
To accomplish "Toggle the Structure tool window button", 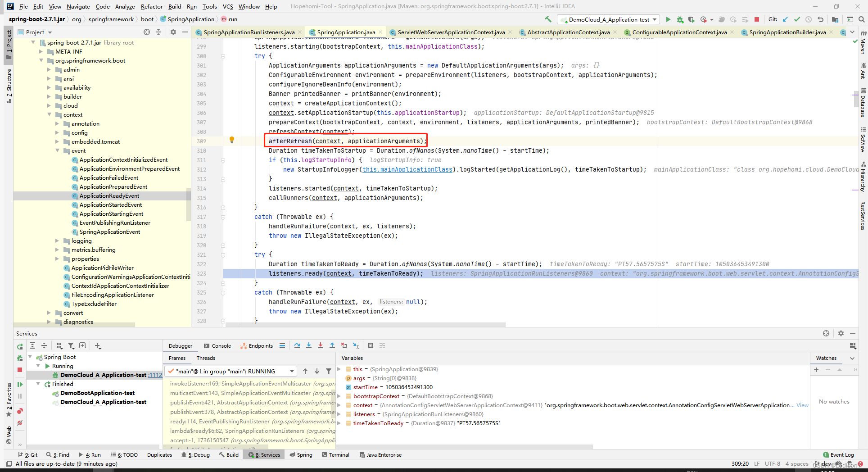I will tap(9, 86).
